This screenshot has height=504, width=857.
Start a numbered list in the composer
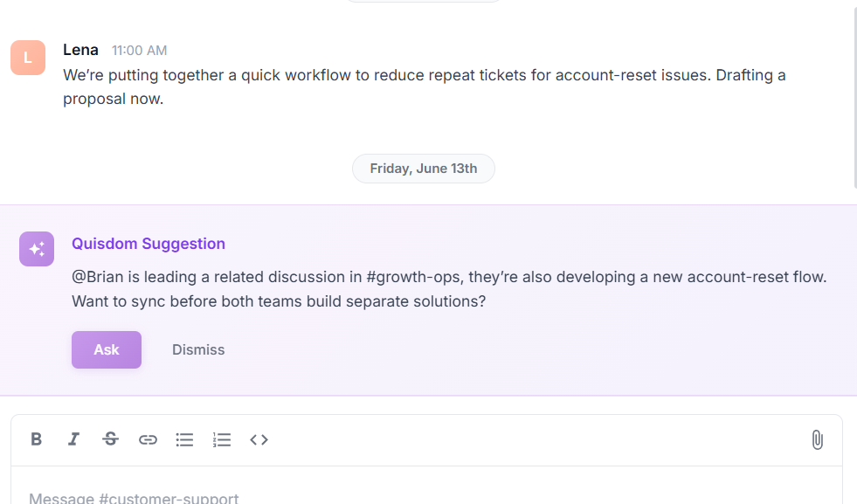pos(222,439)
